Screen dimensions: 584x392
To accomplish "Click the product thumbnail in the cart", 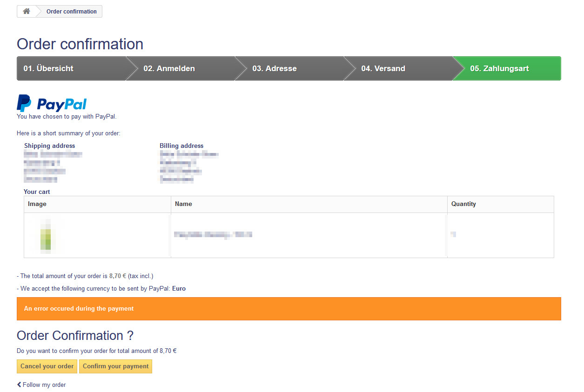I will [46, 235].
